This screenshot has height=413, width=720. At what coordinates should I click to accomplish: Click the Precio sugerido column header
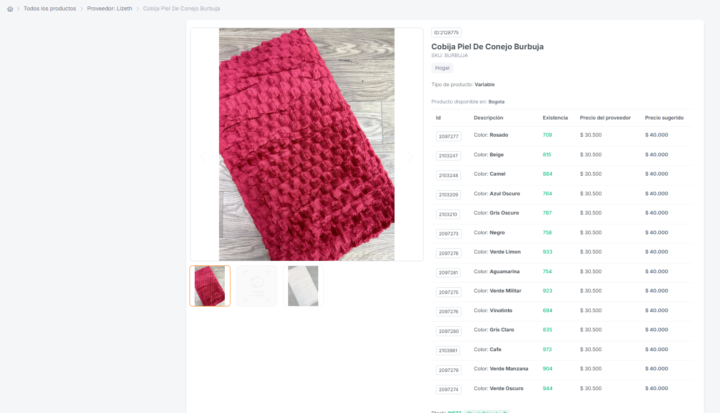(664, 118)
